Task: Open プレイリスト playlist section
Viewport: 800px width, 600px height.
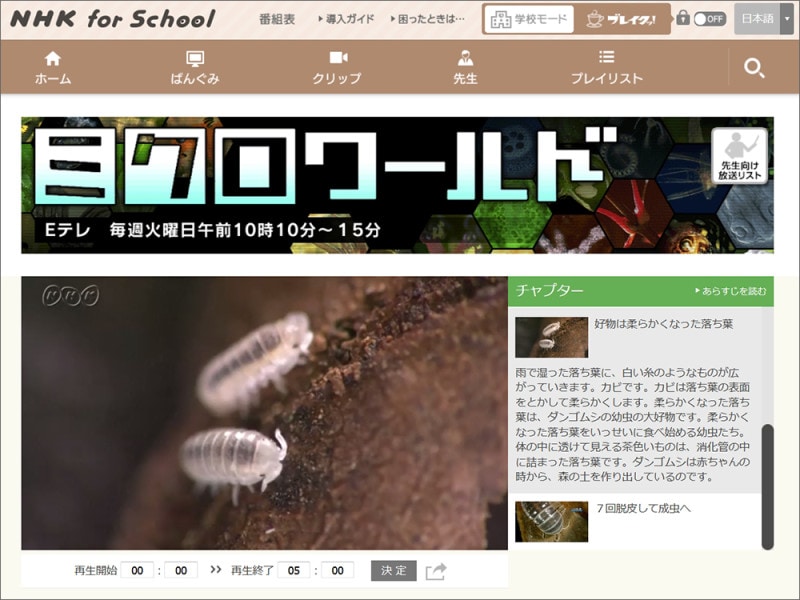Action: tap(607, 67)
